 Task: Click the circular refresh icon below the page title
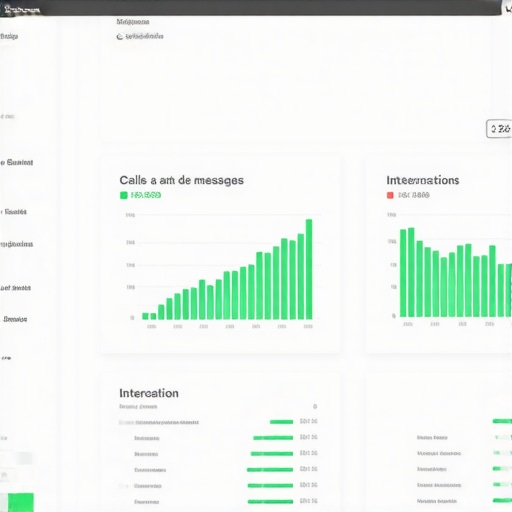coord(120,37)
